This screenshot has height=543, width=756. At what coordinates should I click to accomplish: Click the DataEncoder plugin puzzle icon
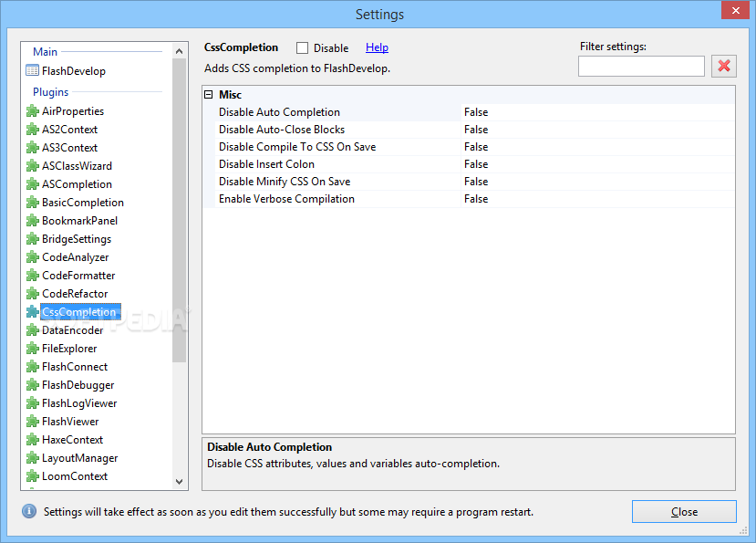tap(32, 330)
